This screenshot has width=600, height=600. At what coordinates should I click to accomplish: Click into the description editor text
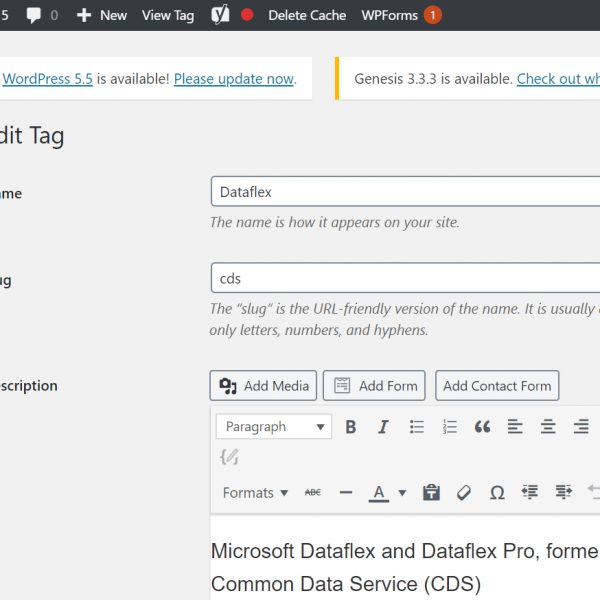[405, 567]
